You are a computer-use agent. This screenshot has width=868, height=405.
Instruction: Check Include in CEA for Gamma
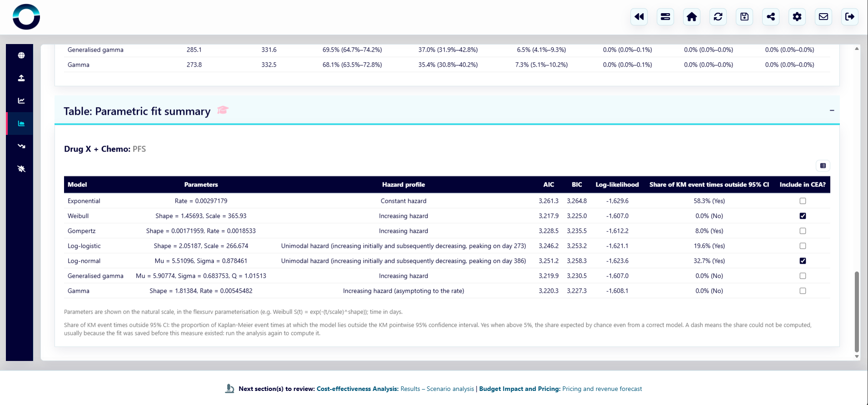[803, 291]
